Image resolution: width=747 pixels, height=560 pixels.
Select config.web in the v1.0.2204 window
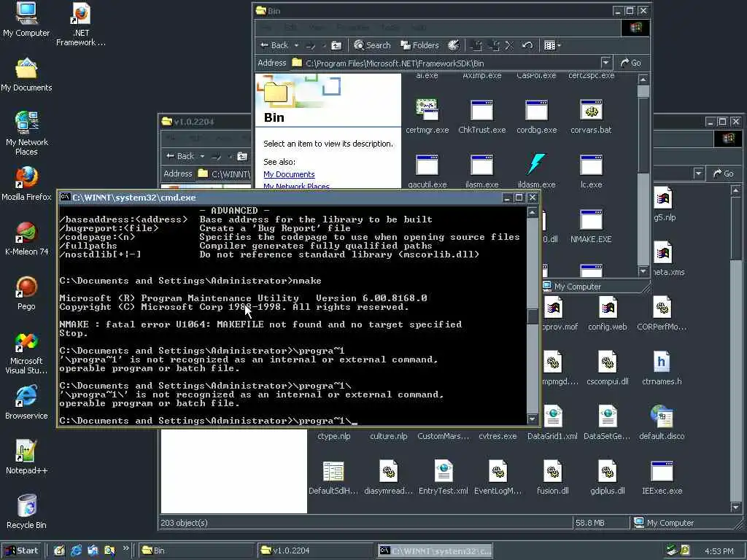point(608,314)
